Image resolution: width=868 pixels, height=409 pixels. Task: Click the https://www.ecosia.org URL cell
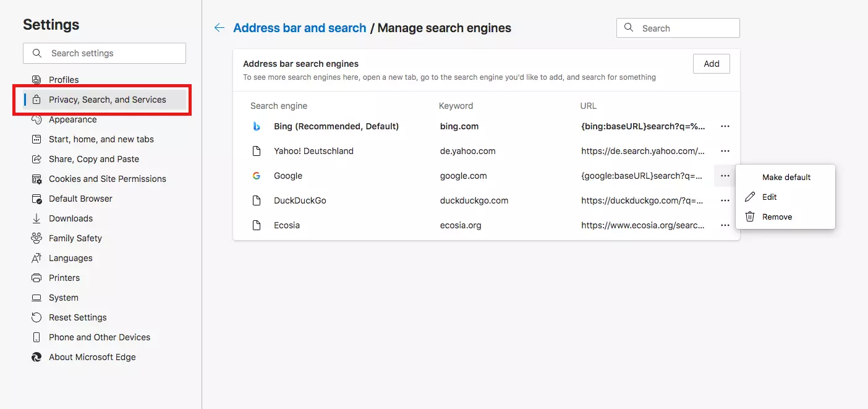[643, 225]
